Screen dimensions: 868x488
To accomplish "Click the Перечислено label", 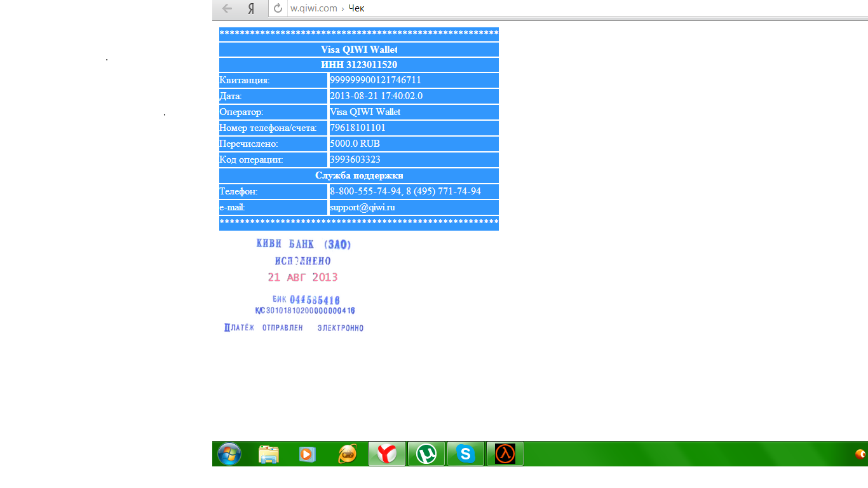I will pos(248,144).
